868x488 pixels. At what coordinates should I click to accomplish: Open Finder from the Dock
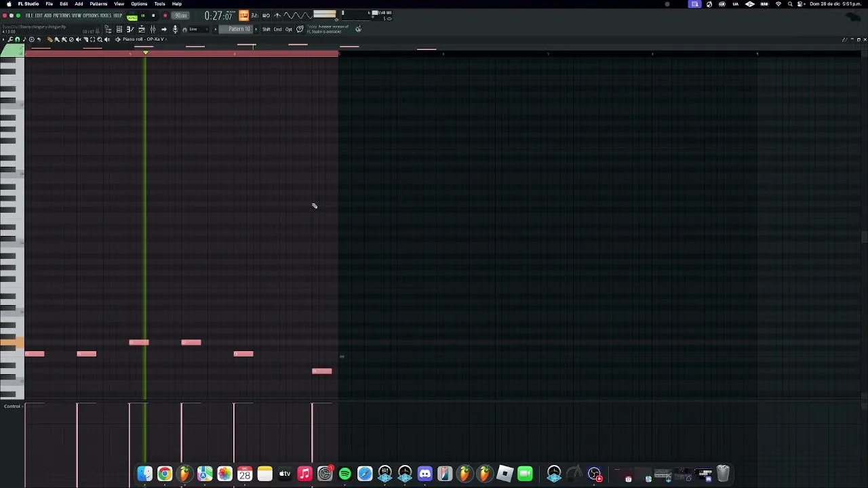tap(144, 473)
